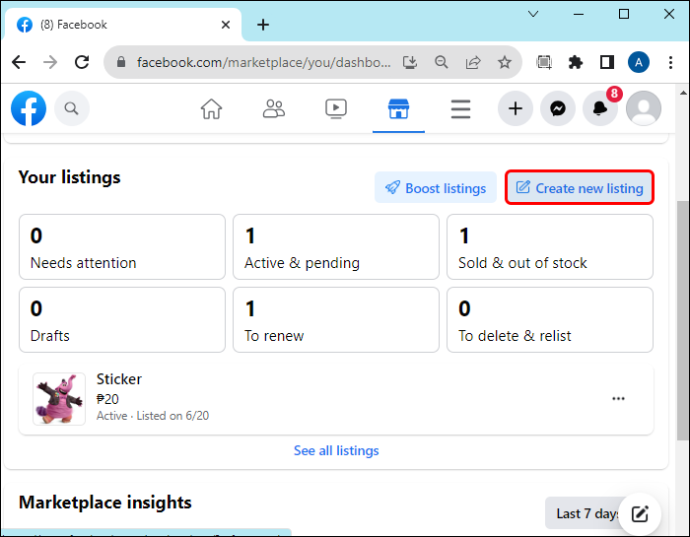Open the Watch video icon
Image resolution: width=690 pixels, height=537 pixels.
pyautogui.click(x=336, y=109)
